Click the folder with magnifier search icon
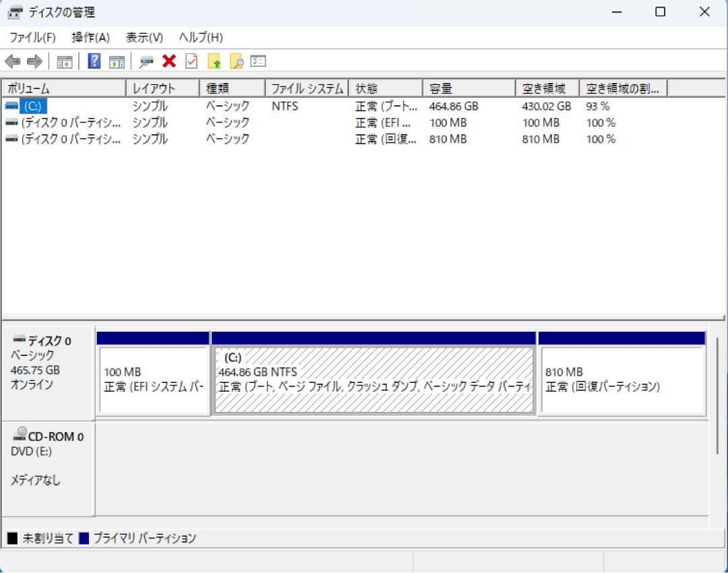Screen dimensions: 728x573 [x=237, y=61]
